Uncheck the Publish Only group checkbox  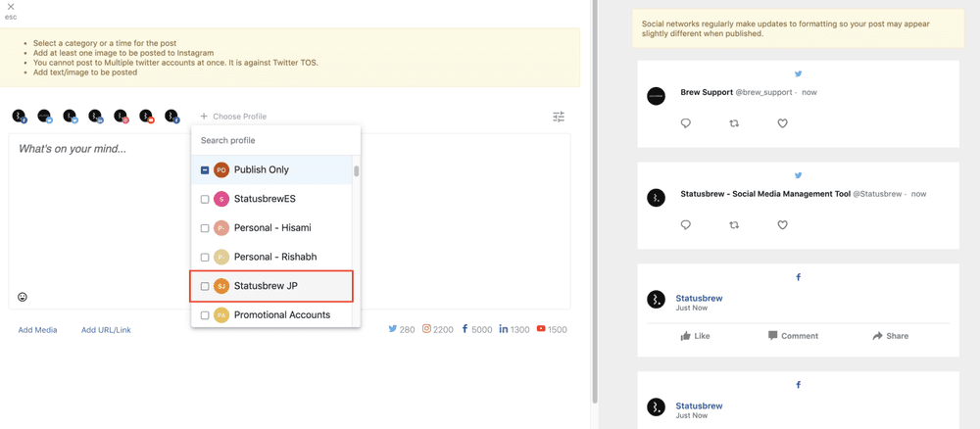[205, 170]
